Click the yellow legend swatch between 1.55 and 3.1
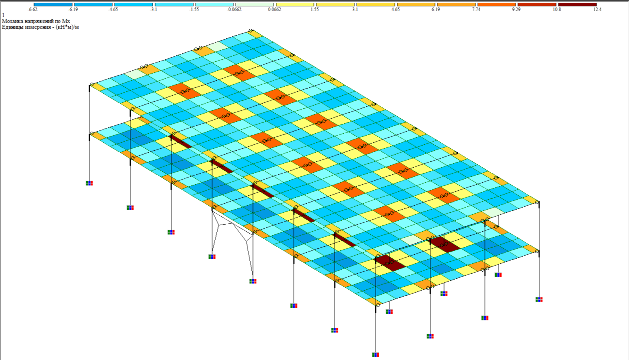 [x=335, y=4]
